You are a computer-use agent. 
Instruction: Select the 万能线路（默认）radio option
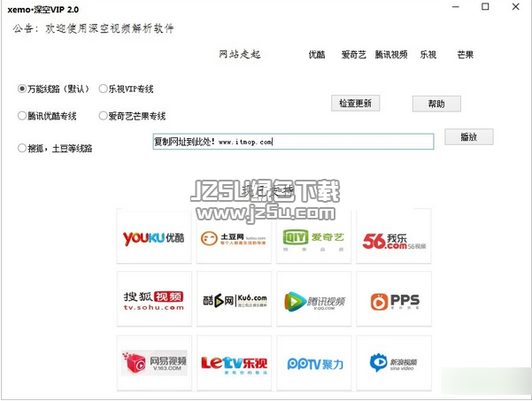22,89
